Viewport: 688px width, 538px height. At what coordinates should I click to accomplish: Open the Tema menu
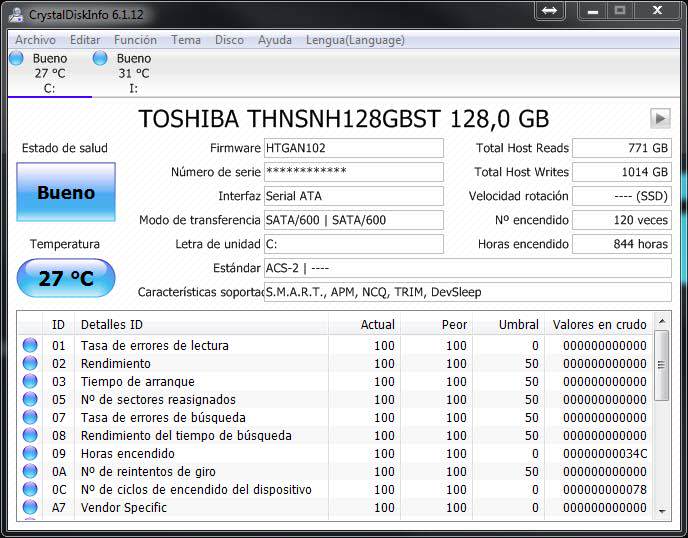tap(186, 40)
